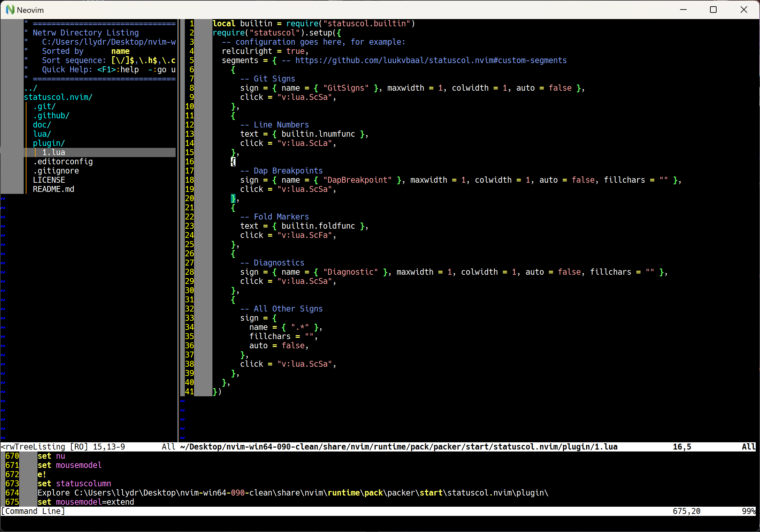Click the Command Line indicator at the bottom
The height and width of the screenshot is (532, 760).
pyautogui.click(x=33, y=511)
